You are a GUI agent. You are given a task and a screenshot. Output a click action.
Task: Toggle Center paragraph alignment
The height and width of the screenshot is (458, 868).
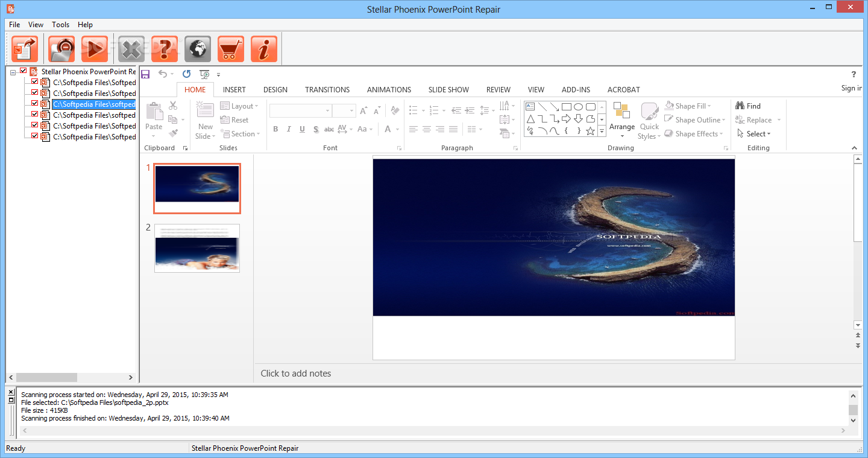click(427, 129)
